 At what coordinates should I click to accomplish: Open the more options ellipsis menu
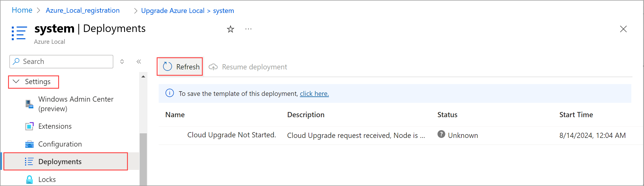pyautogui.click(x=248, y=29)
